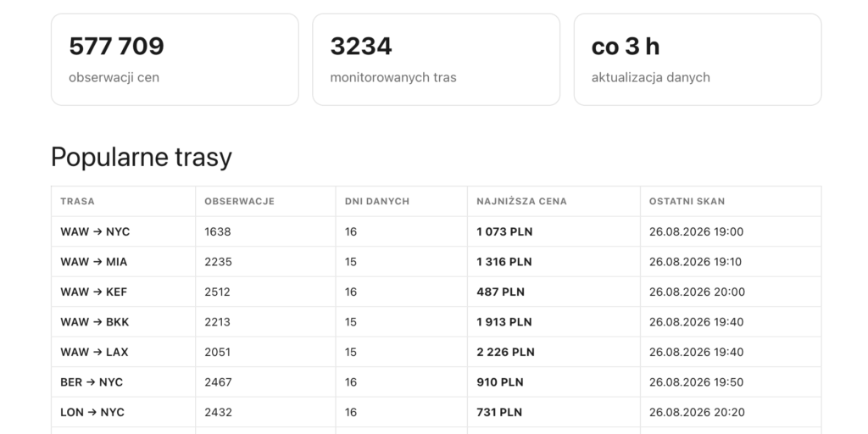Viewport: 868px width, 434px height.
Task: Select the WAW → NYC route
Action: tap(95, 232)
